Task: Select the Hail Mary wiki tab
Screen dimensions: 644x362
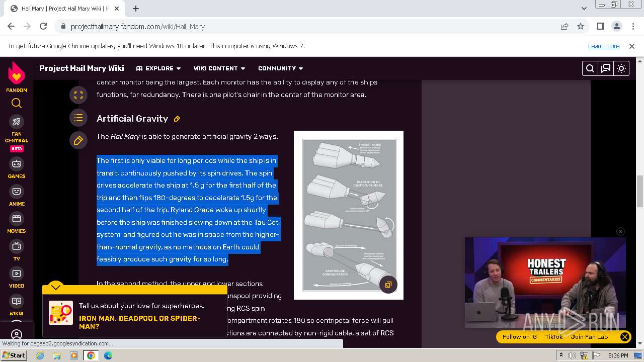Action: [x=64, y=9]
